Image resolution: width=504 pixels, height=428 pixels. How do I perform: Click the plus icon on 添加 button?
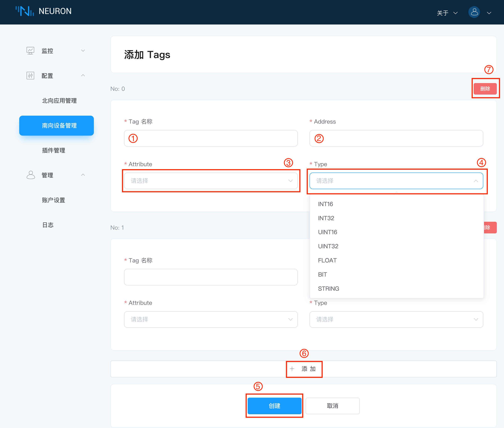coord(292,369)
